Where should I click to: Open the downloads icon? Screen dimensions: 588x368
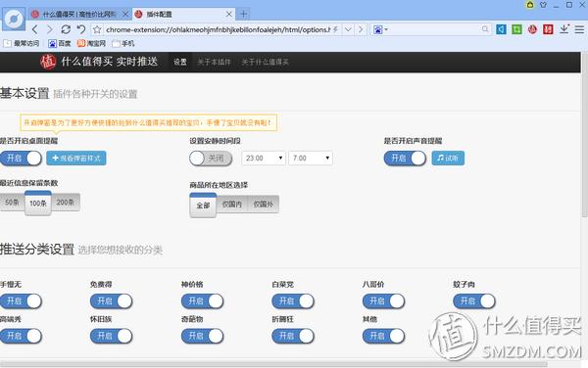coord(564,29)
